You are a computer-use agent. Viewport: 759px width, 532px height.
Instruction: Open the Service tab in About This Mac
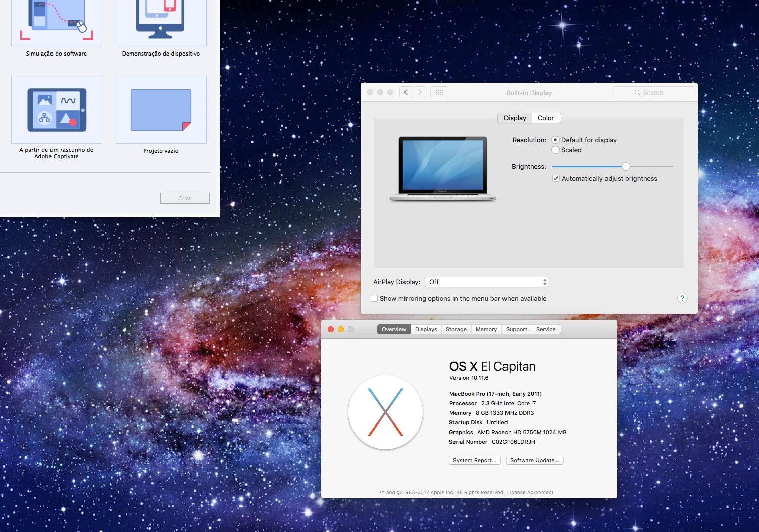tap(546, 329)
